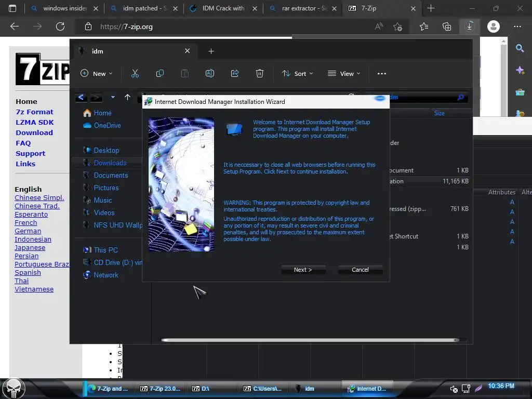
Task: Switch to the 7-Zip browser tab
Action: pyautogui.click(x=382, y=8)
